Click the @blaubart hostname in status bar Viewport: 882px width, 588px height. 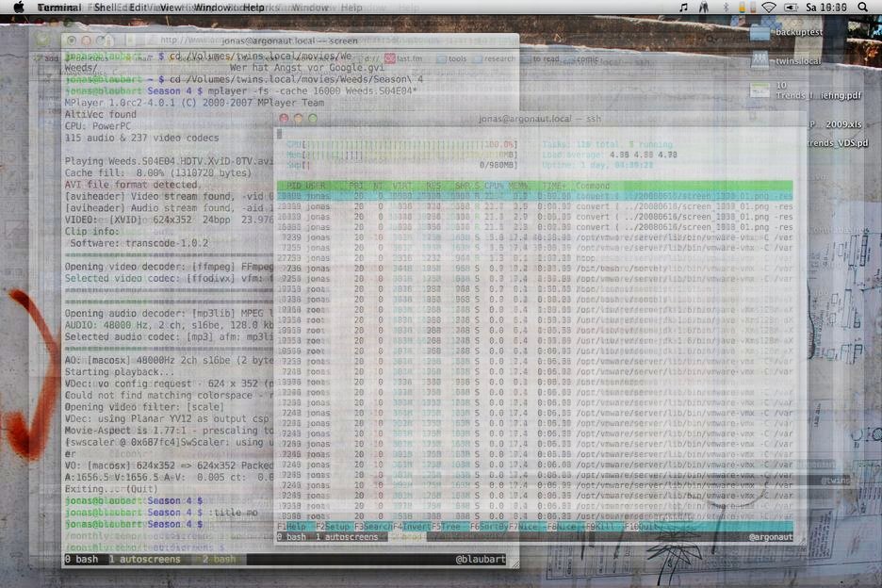pos(481,560)
